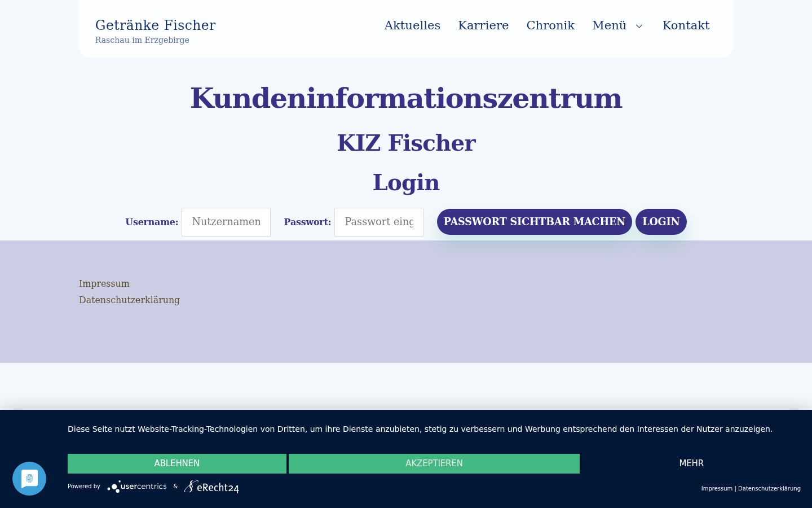Click the website tracking notice text

420,429
